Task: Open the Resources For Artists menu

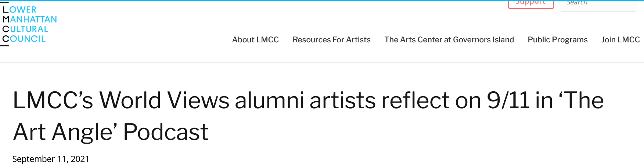Action: pyautogui.click(x=331, y=40)
